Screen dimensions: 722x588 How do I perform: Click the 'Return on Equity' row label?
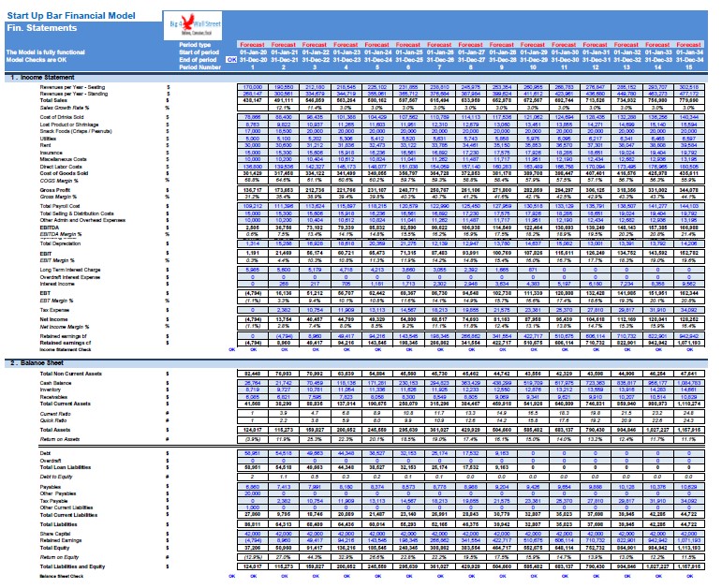click(x=59, y=558)
